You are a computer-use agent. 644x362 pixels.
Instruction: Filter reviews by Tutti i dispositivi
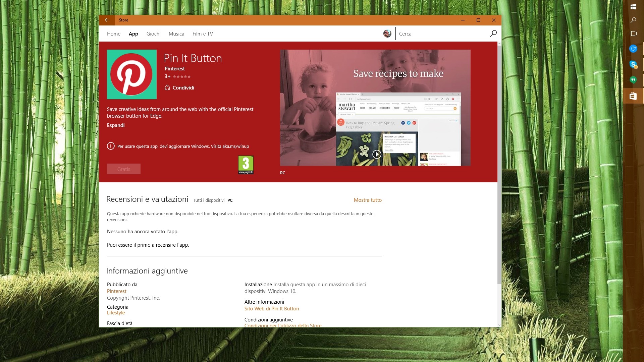(208, 200)
